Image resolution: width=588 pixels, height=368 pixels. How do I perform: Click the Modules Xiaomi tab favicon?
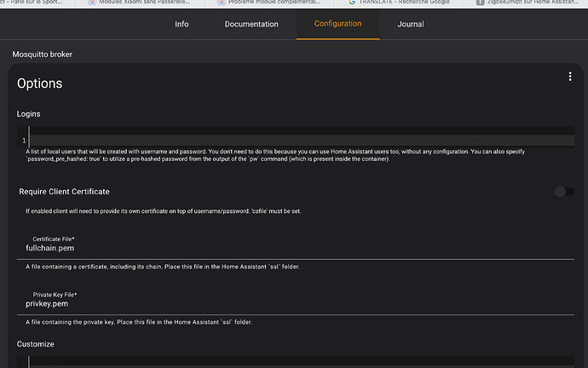pyautogui.click(x=92, y=3)
